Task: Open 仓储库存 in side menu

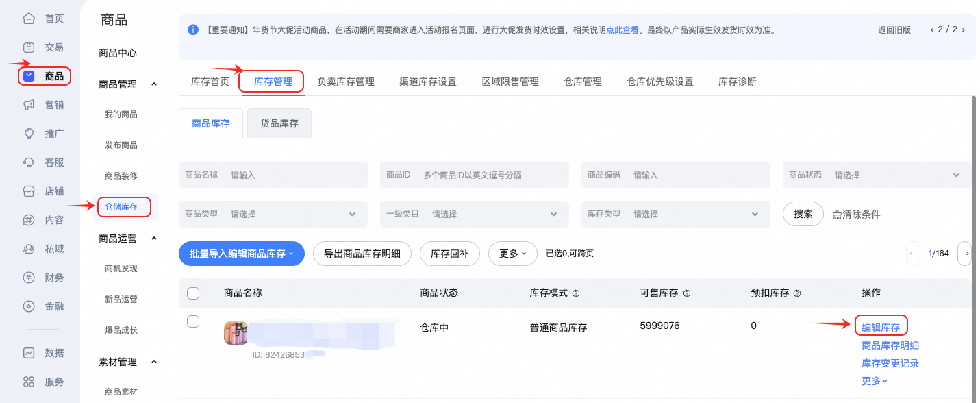Action: (121, 206)
